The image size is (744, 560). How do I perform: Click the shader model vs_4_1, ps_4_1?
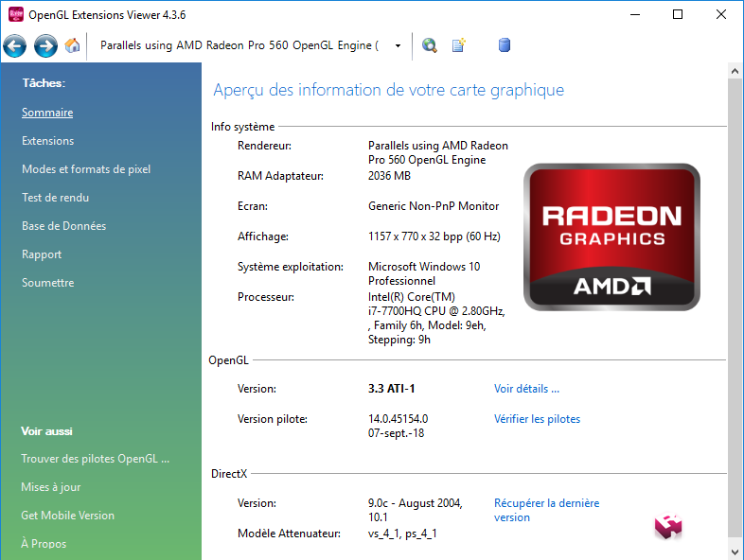(x=402, y=534)
